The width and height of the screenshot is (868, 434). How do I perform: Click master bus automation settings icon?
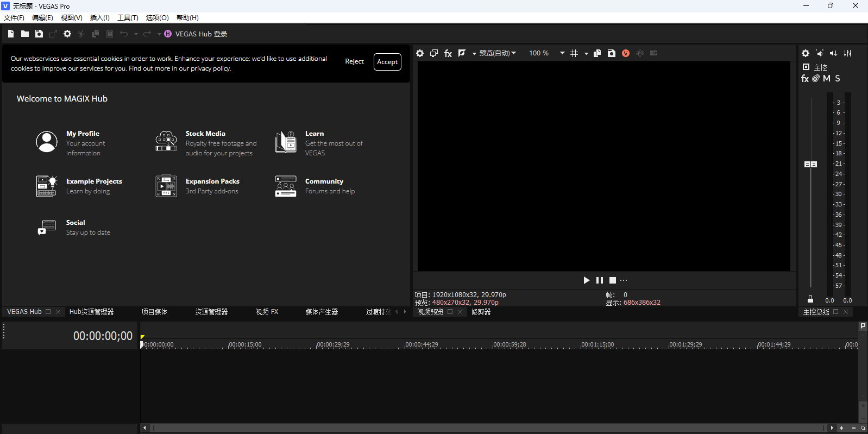tap(816, 78)
